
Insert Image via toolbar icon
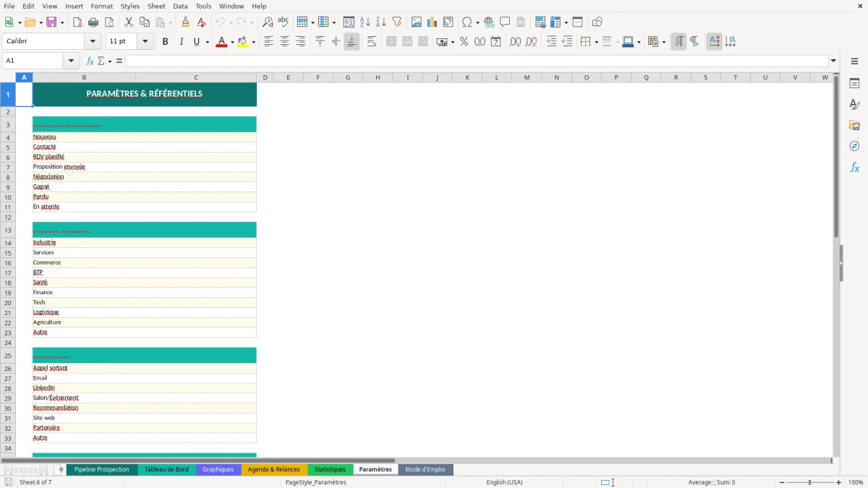tap(417, 22)
